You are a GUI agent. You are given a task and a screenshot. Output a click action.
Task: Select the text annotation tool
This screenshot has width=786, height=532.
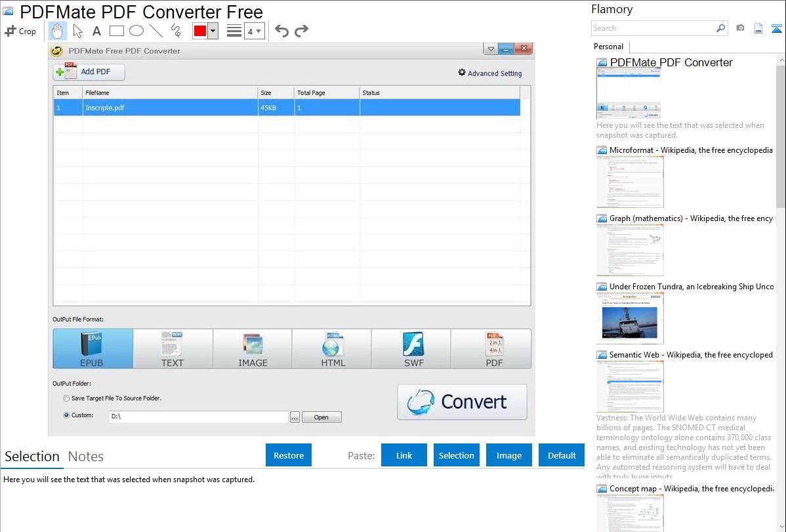[x=96, y=31]
